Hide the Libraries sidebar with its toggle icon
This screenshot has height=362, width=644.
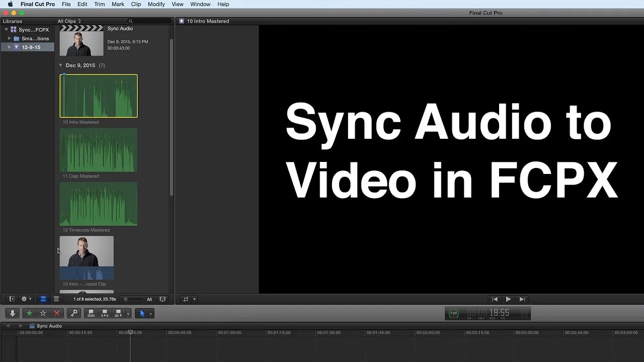click(12, 299)
